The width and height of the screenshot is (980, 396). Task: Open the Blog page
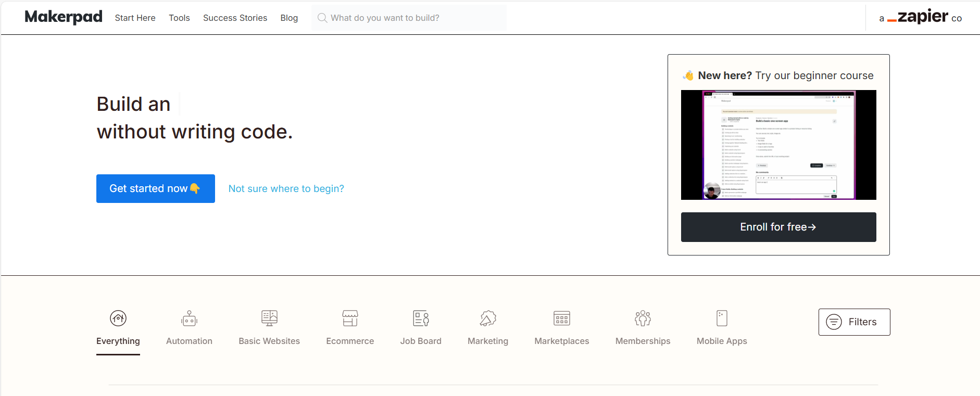(289, 18)
